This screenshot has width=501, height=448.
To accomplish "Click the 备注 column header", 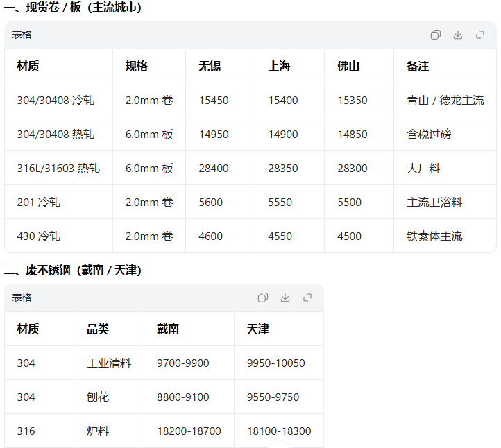I will coord(418,66).
